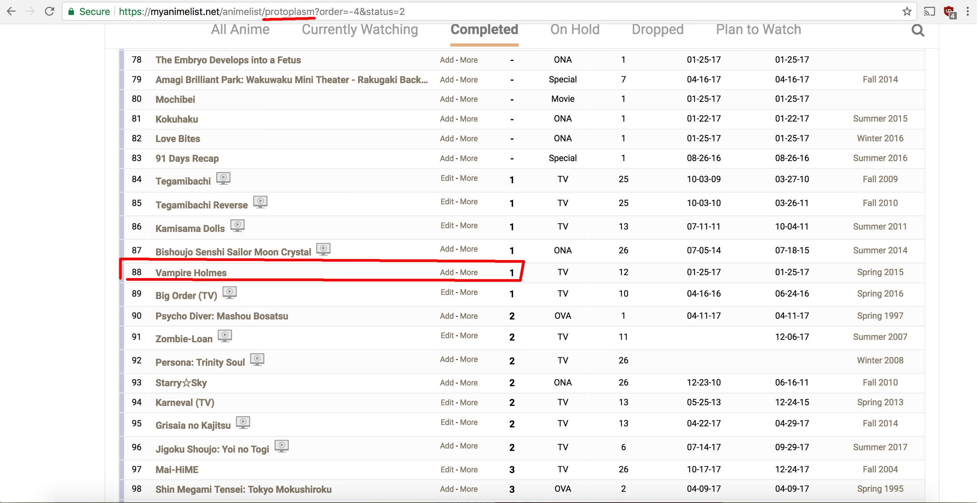Click Add in the Starry☆Sky row
Image resolution: width=980 pixels, height=503 pixels.
coord(447,383)
